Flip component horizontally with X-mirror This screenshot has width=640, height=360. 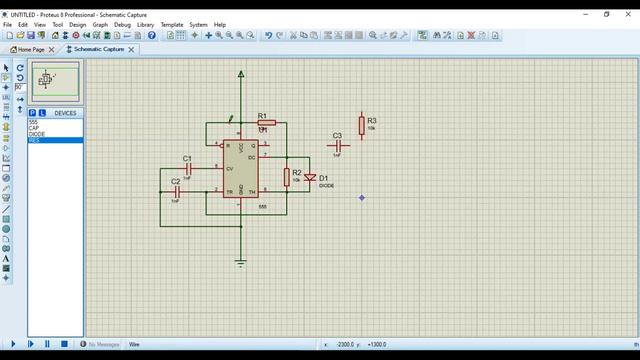click(x=20, y=99)
